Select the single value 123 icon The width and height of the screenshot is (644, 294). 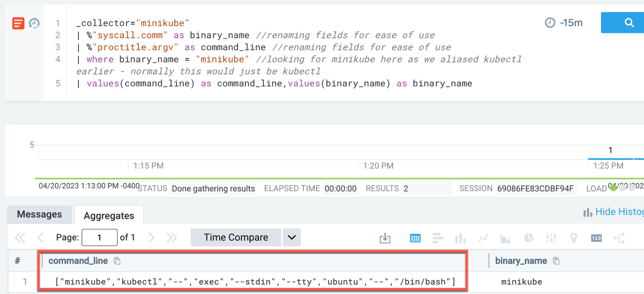596,238
